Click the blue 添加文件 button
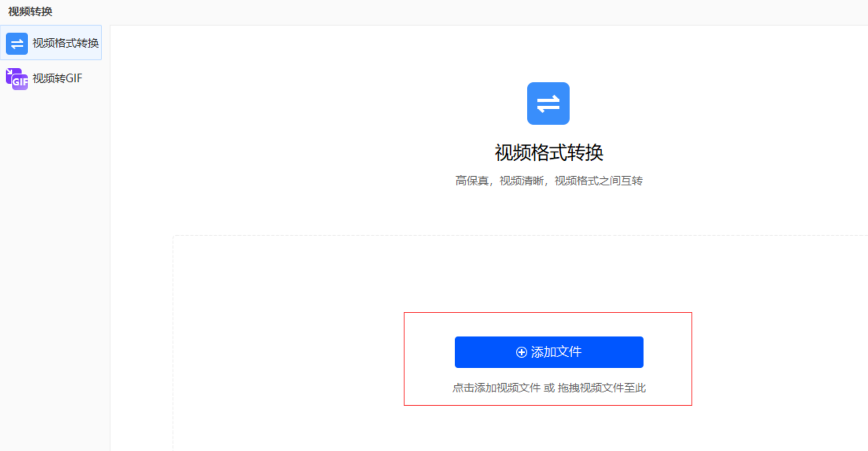The image size is (868, 451). (549, 352)
